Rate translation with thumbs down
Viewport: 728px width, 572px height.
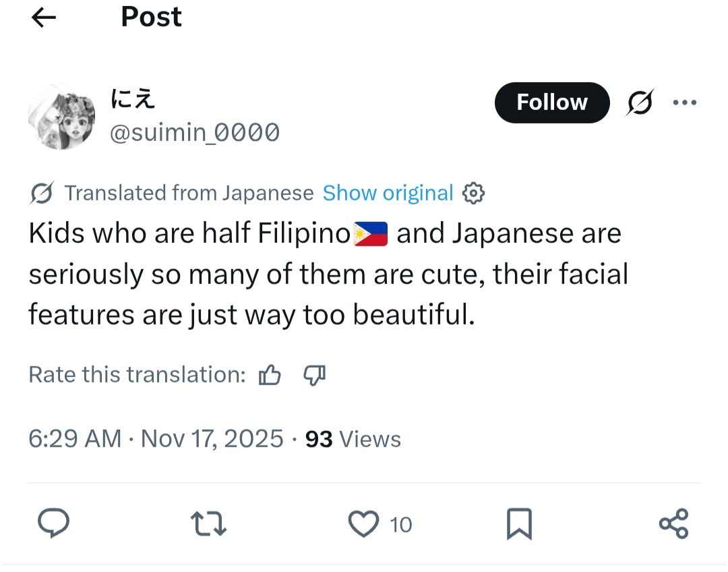[x=315, y=374]
